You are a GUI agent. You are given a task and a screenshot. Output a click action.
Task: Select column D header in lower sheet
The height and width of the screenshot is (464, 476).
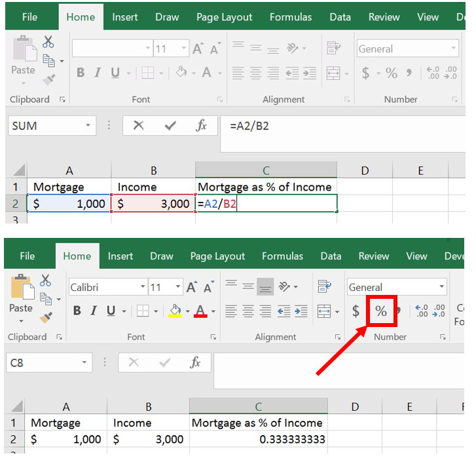pos(355,406)
